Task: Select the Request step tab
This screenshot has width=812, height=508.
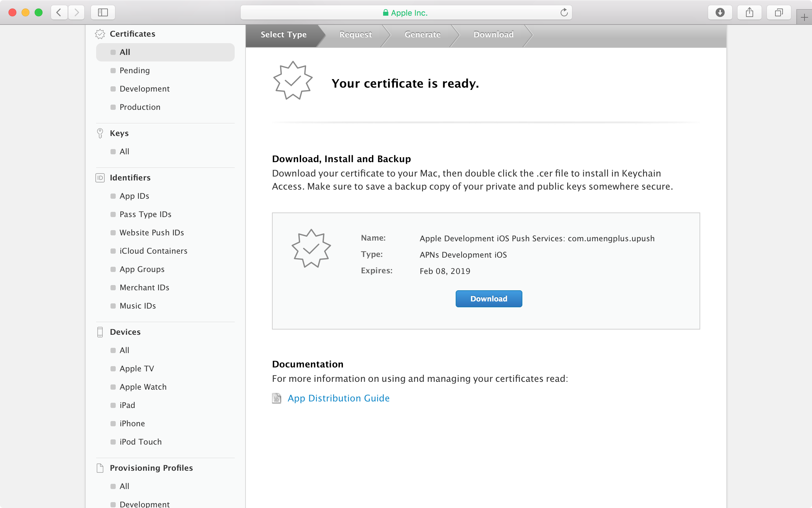Action: (355, 35)
